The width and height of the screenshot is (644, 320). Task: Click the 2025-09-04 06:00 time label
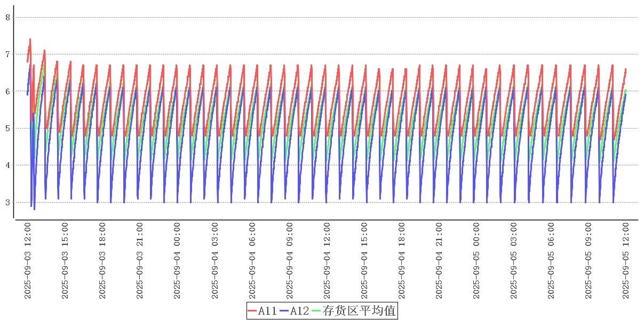252,261
